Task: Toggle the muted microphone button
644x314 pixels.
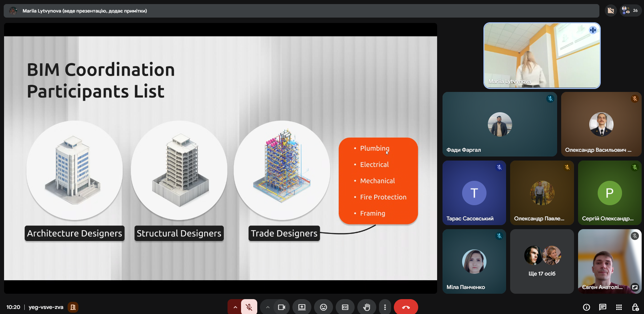Action: pyautogui.click(x=249, y=307)
